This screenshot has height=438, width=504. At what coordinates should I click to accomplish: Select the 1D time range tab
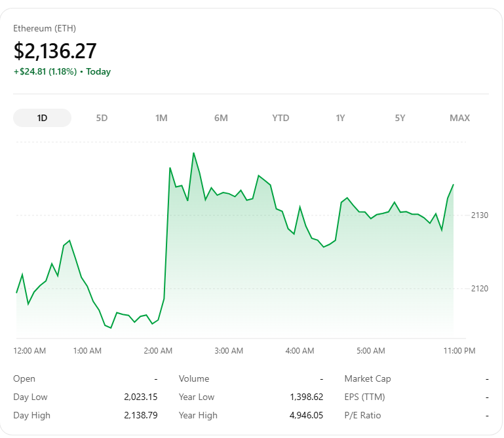tap(42, 118)
